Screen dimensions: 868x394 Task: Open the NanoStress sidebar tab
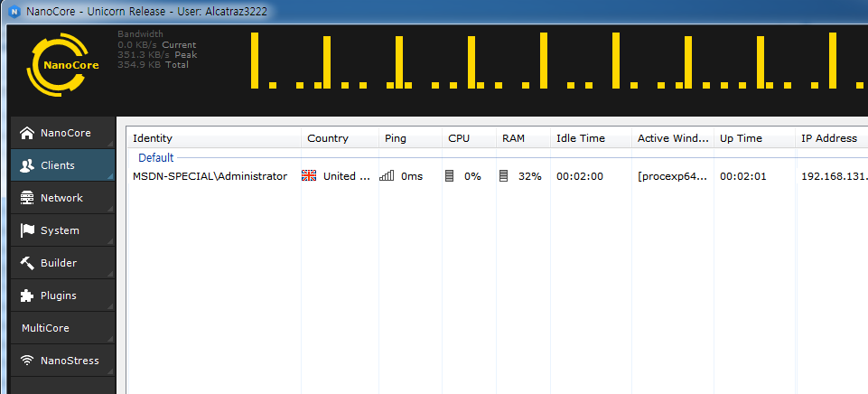pyautogui.click(x=62, y=361)
